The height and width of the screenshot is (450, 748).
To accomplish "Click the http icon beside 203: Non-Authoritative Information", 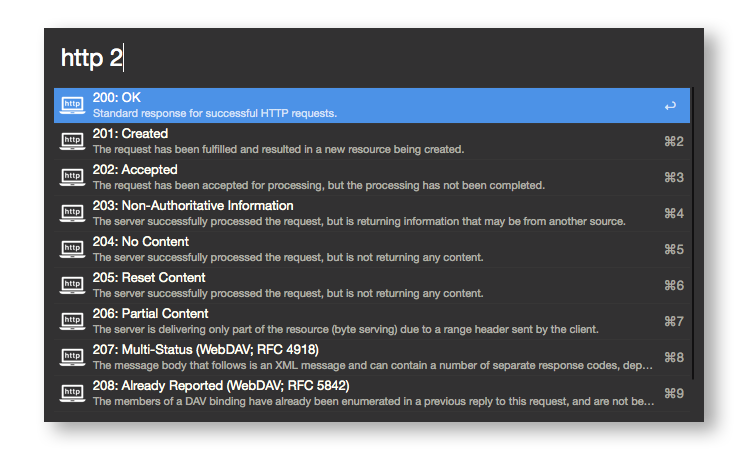I will click(x=72, y=213).
